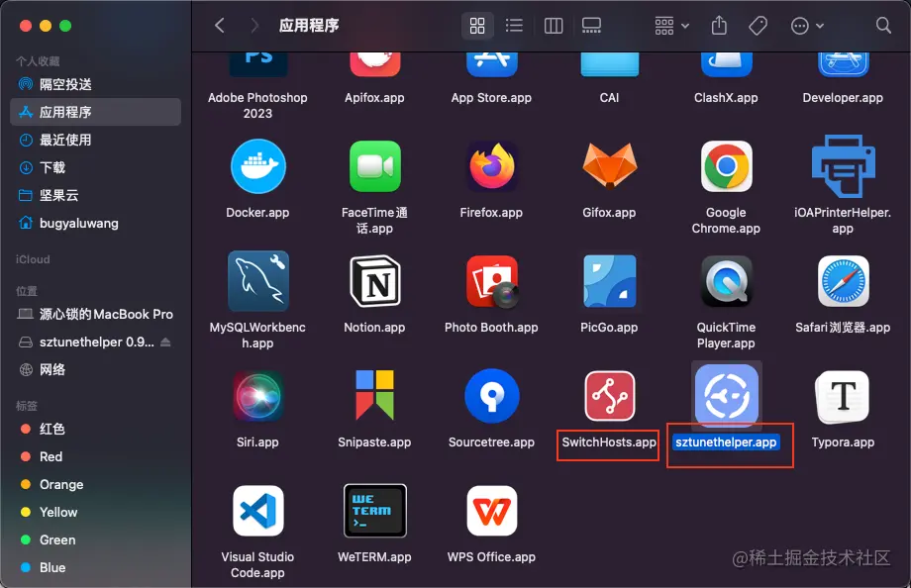Select the Sourcetree.app icon
911x588 pixels.
click(x=491, y=396)
